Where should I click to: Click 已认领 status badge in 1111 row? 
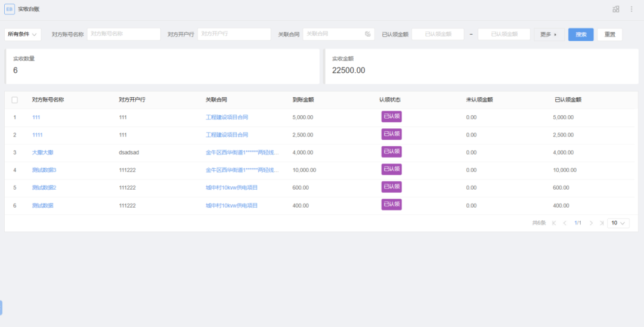click(x=391, y=134)
